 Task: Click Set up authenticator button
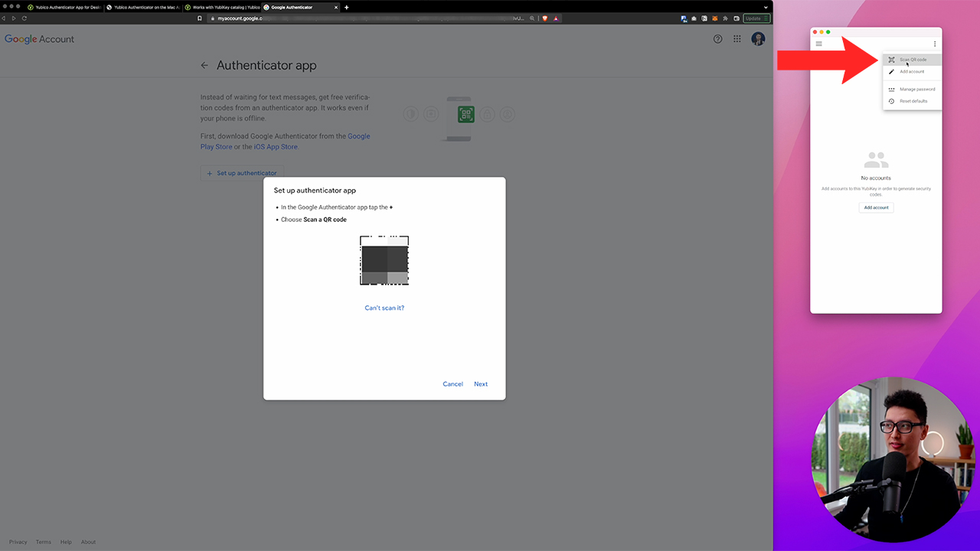(x=242, y=173)
